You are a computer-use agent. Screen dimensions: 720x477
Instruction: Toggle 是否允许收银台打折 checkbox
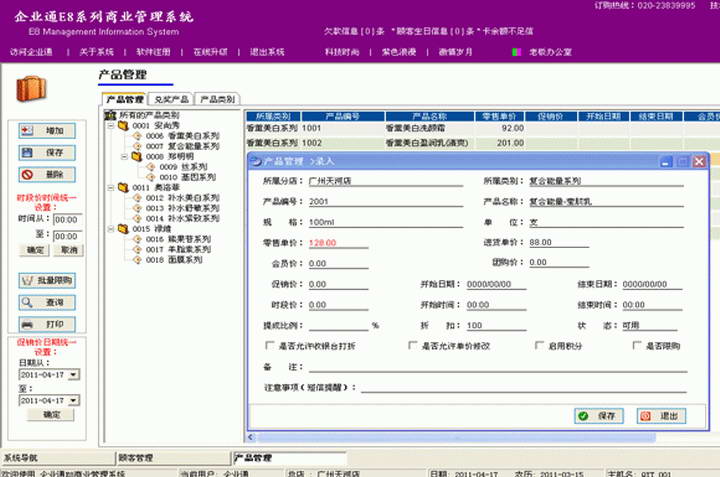coord(270,345)
